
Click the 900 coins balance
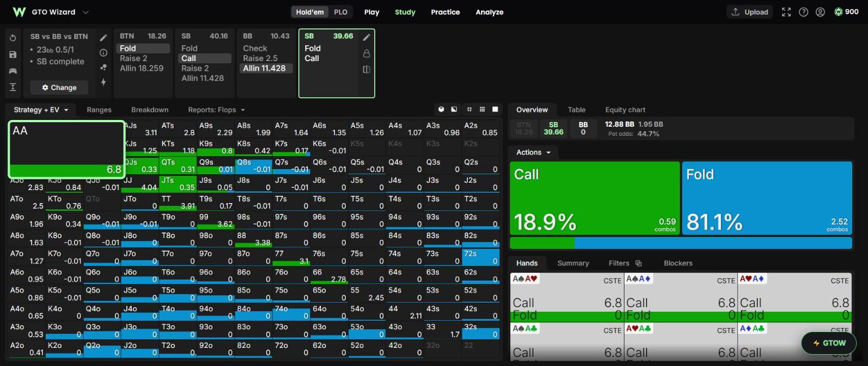pyautogui.click(x=847, y=12)
